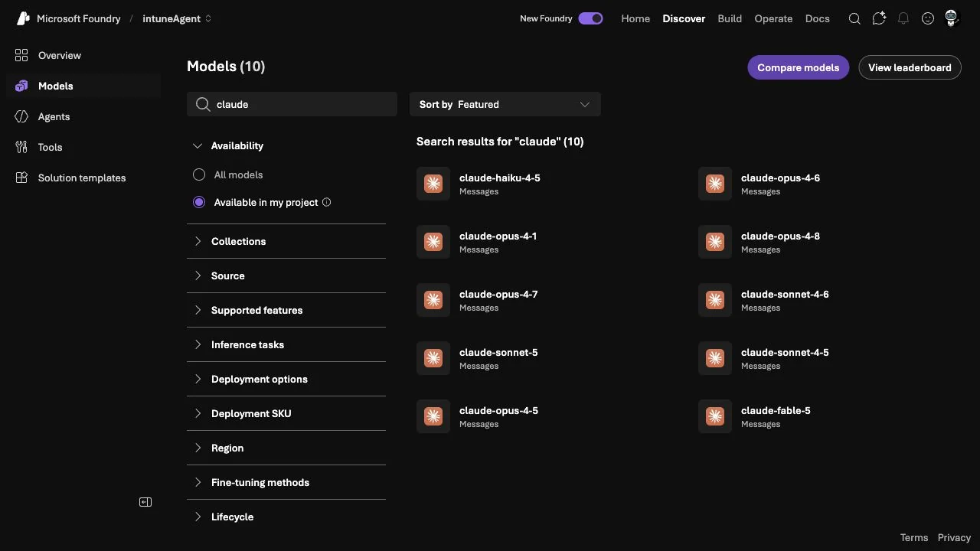
Task: Expand the Deployment SKU filter
Action: click(286, 413)
